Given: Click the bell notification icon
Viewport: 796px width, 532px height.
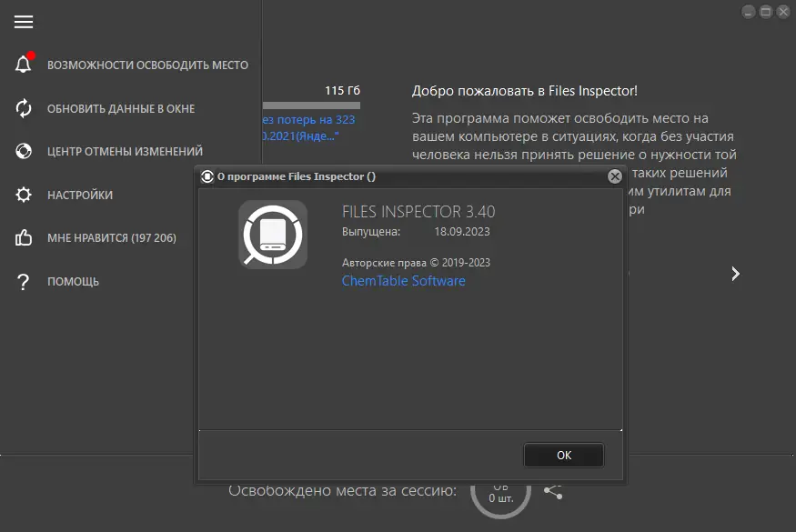Looking at the screenshot, I should coord(24,64).
